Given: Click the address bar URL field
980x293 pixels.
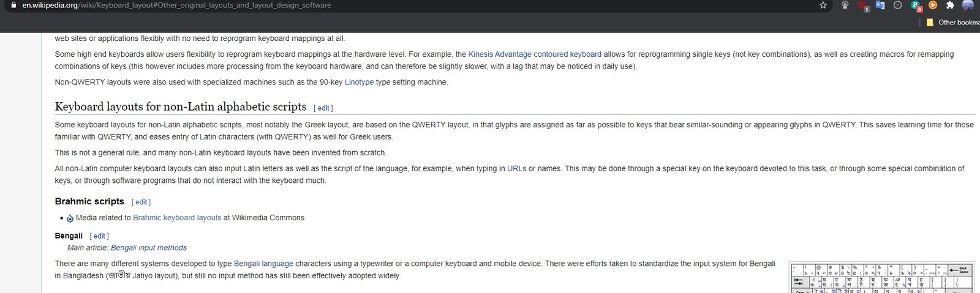Looking at the screenshot, I should click(417, 6).
